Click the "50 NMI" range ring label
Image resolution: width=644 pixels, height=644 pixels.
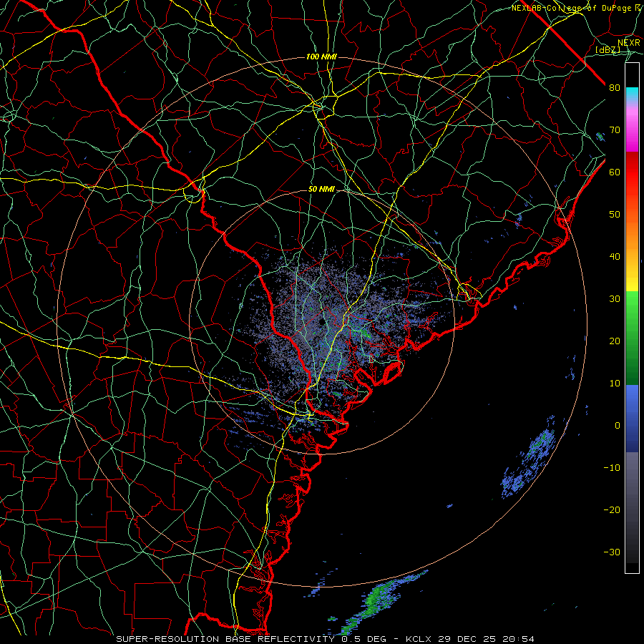click(321, 190)
